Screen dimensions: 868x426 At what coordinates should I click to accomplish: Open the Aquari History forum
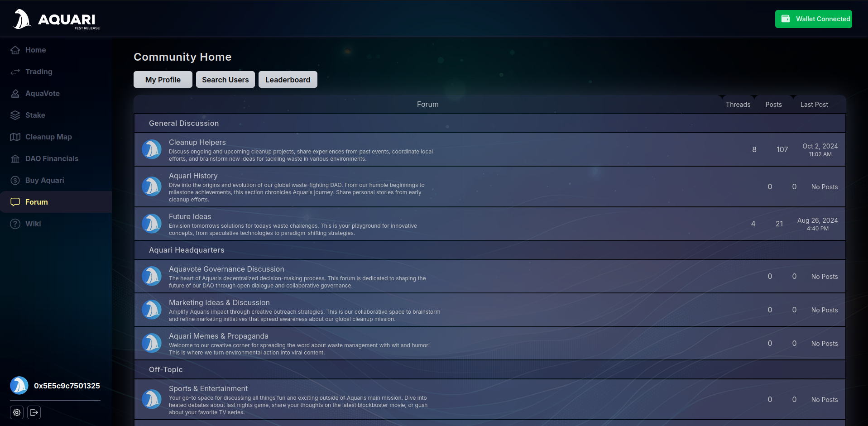point(193,176)
